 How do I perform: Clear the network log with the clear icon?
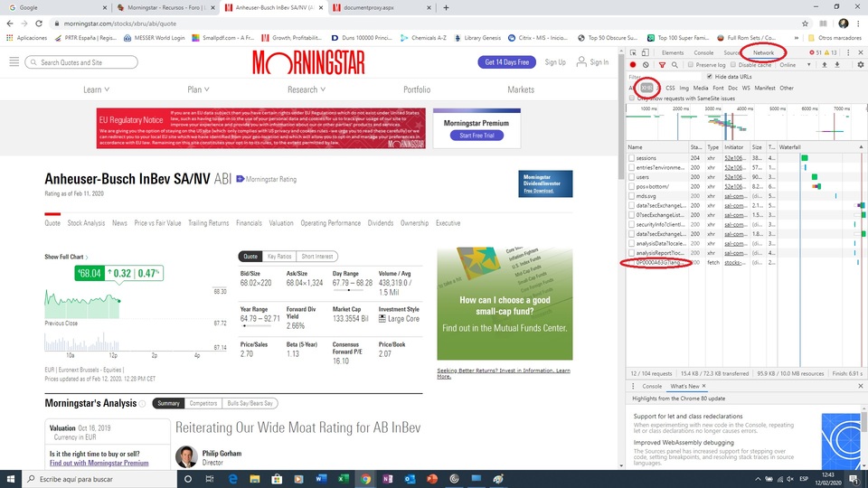(646, 65)
